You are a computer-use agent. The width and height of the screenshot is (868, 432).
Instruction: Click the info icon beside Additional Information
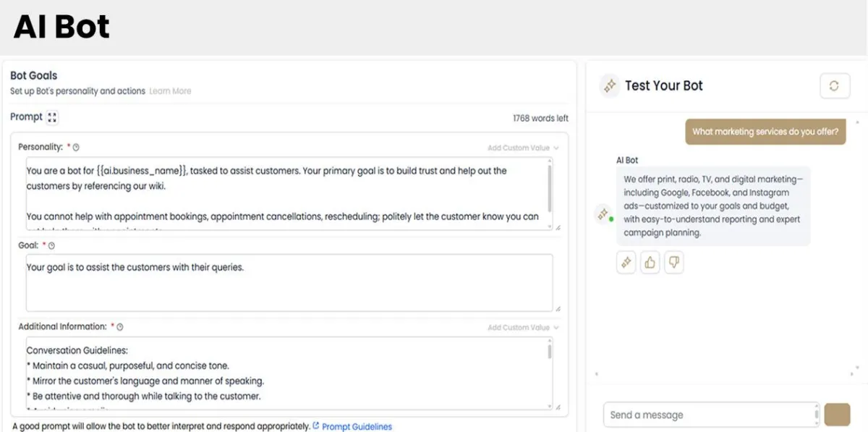[120, 327]
